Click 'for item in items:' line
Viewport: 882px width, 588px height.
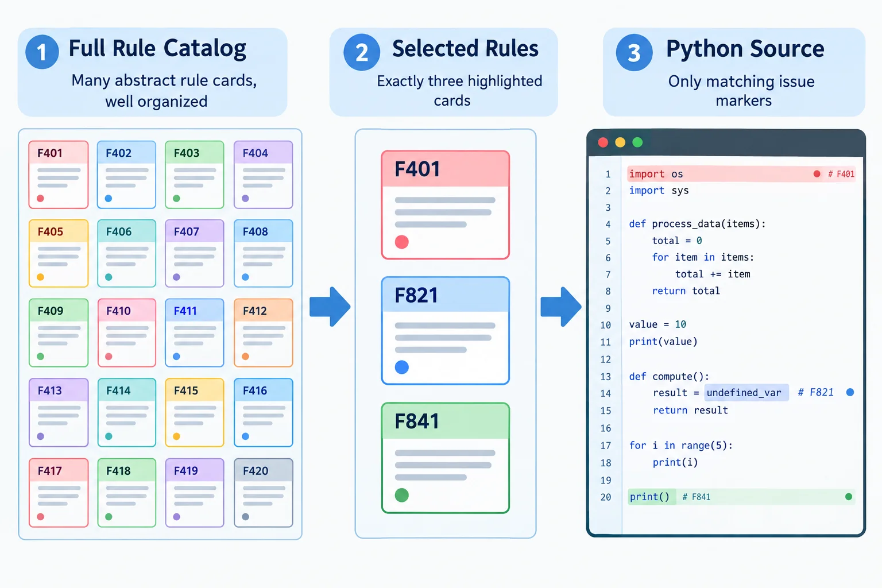click(x=703, y=257)
